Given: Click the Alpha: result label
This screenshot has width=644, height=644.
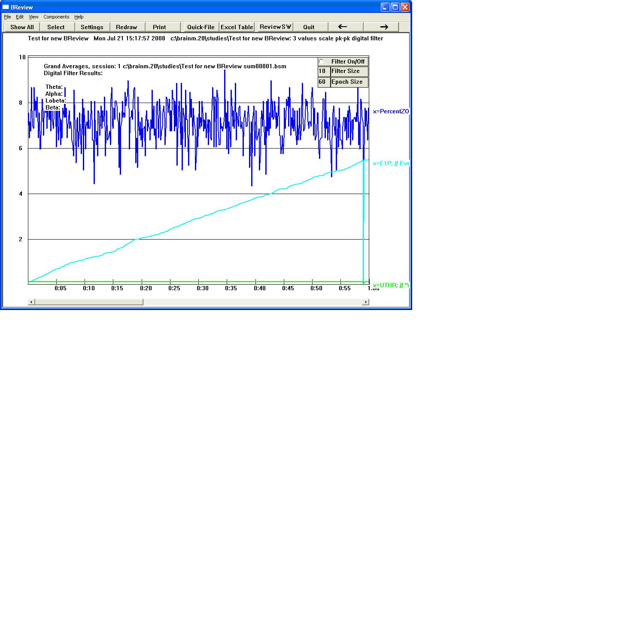Looking at the screenshot, I should coord(54,94).
